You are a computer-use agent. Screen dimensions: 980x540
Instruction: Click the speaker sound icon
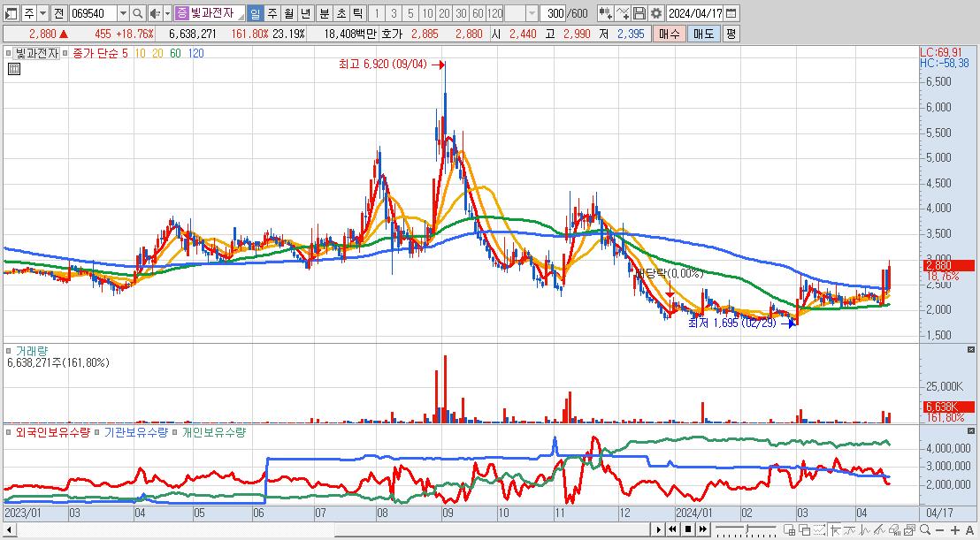click(156, 13)
